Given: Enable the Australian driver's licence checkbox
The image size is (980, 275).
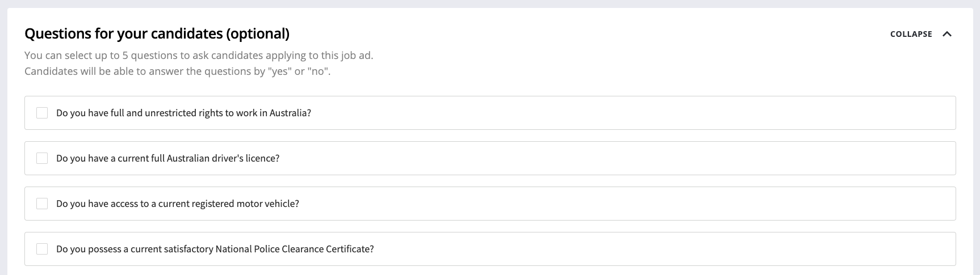Looking at the screenshot, I should (42, 158).
